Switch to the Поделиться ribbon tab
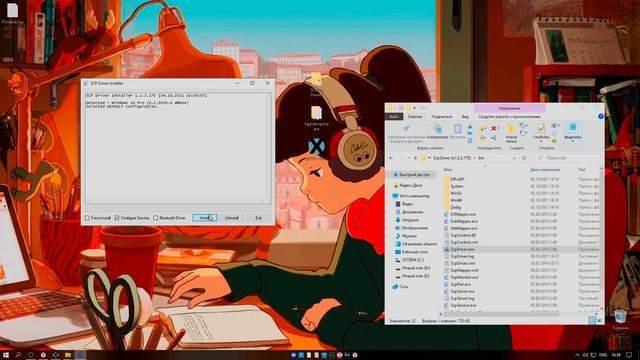 coord(442,117)
